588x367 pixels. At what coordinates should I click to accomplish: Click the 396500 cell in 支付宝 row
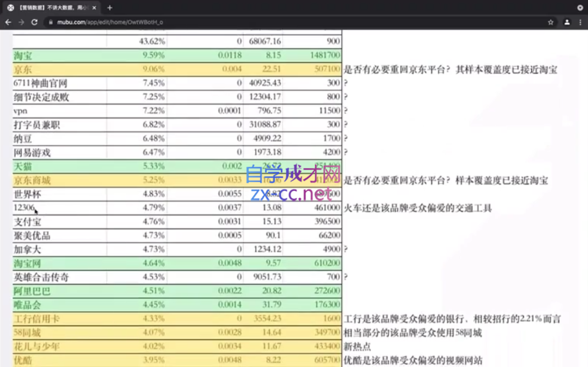click(312, 222)
